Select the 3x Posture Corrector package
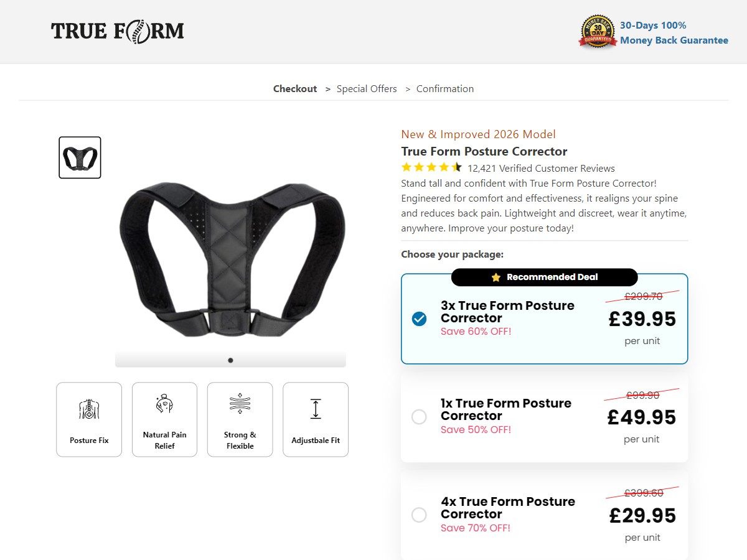This screenshot has width=747, height=560. coord(420,319)
